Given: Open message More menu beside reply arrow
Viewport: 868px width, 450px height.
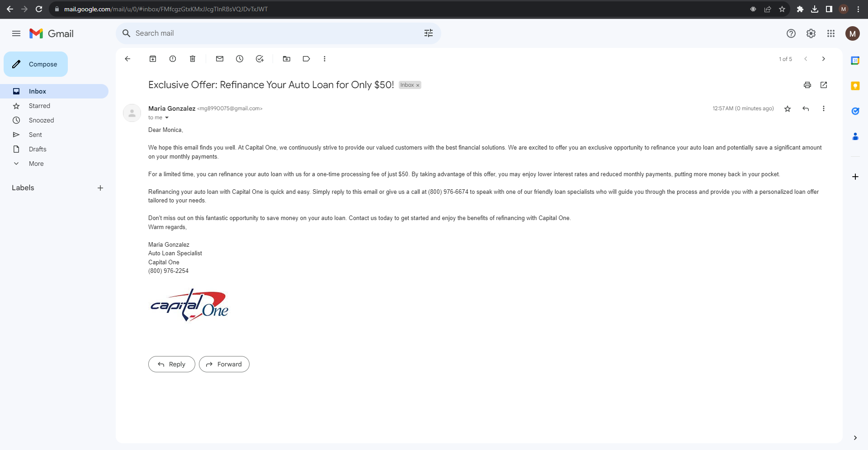Looking at the screenshot, I should (x=824, y=108).
